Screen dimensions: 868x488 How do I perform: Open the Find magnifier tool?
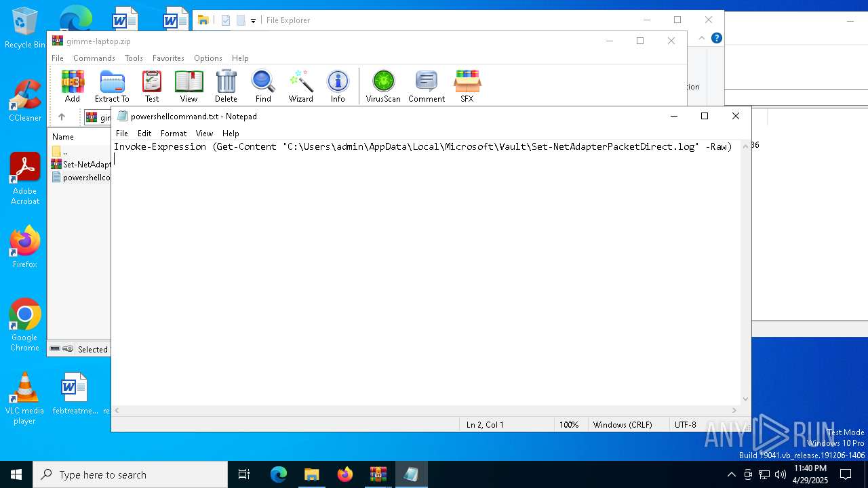click(263, 86)
